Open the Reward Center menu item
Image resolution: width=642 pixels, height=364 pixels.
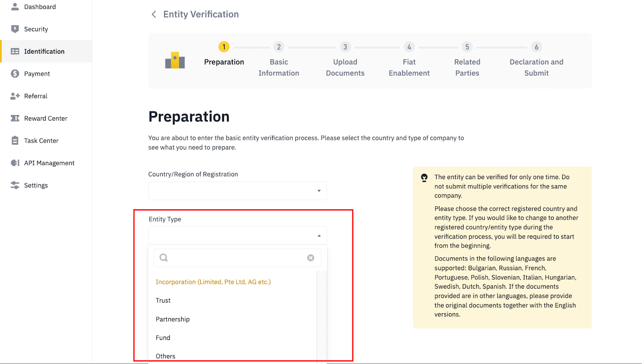[x=46, y=118]
